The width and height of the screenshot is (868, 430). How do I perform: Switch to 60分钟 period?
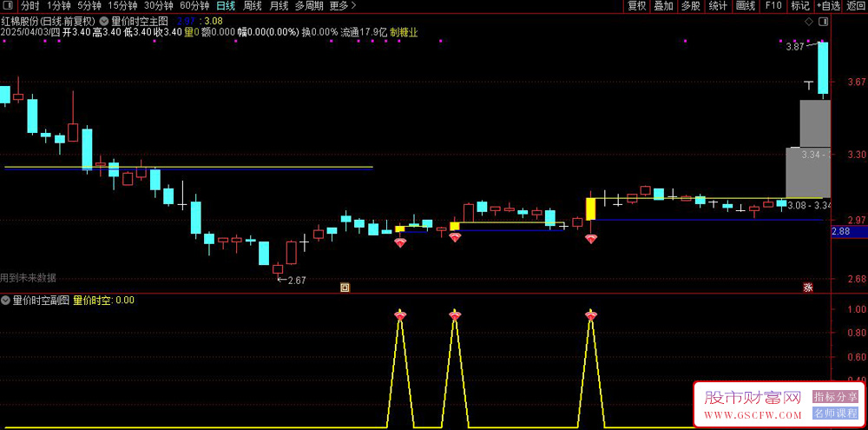[194, 6]
